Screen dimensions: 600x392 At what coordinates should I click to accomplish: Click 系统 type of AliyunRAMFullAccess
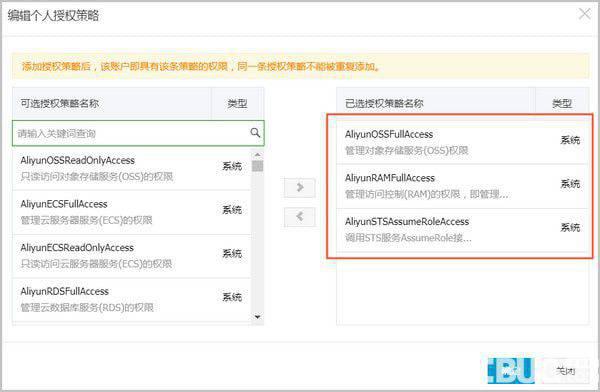coord(570,184)
